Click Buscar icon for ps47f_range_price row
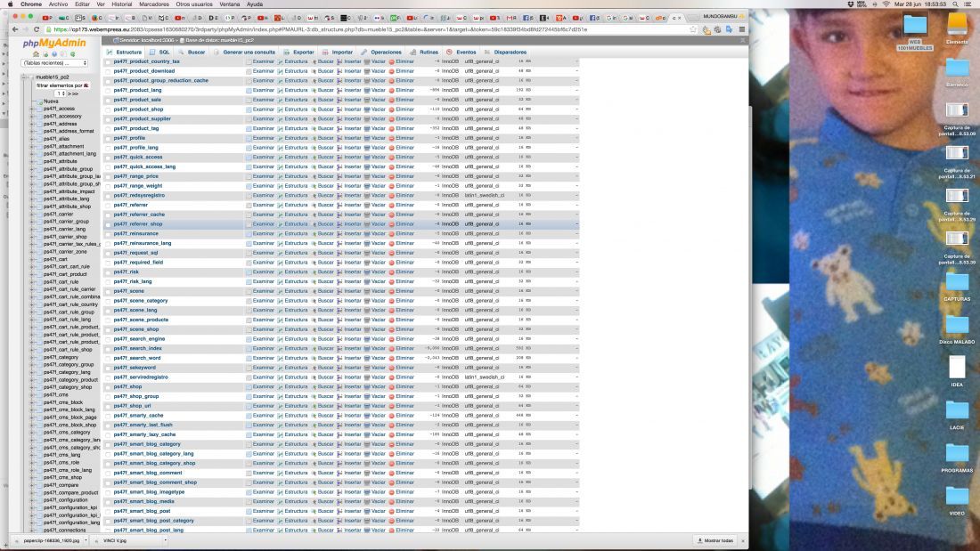Screen dimensions: 980x551 pyautogui.click(x=314, y=177)
